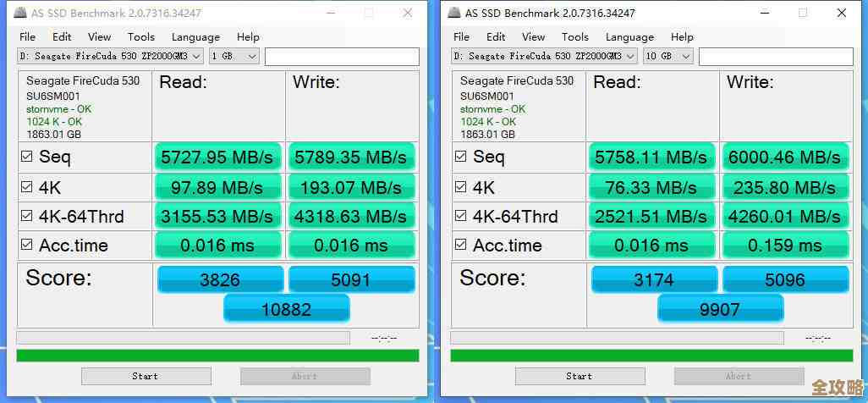This screenshot has width=868, height=403.
Task: Disable 4K-64Thrd test in the 1 GB window
Action: click(27, 216)
